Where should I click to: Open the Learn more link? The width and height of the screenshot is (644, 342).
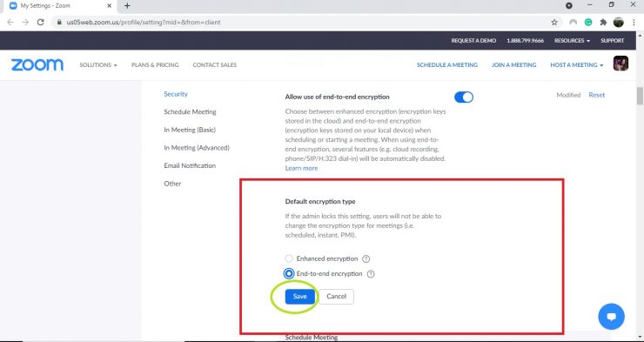click(301, 168)
